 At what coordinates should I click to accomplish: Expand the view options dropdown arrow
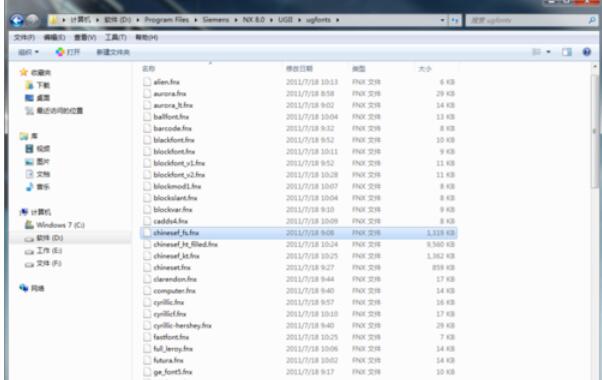pyautogui.click(x=549, y=52)
